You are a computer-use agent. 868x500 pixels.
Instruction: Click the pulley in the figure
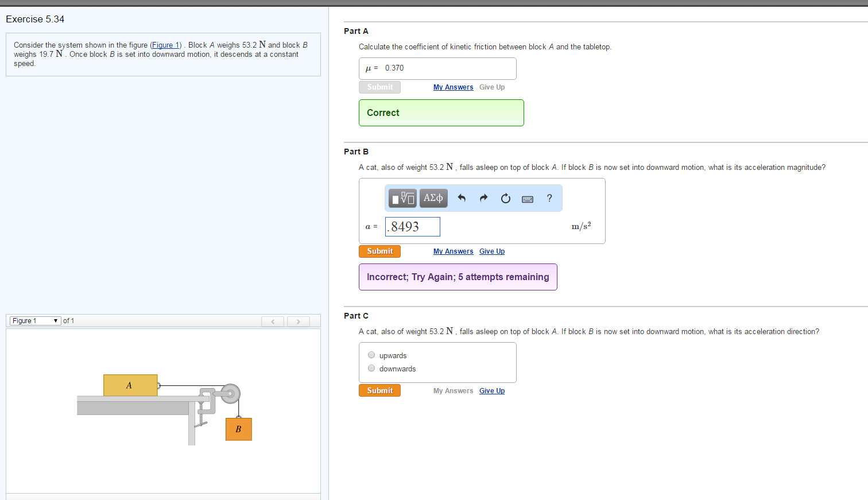tap(230, 394)
